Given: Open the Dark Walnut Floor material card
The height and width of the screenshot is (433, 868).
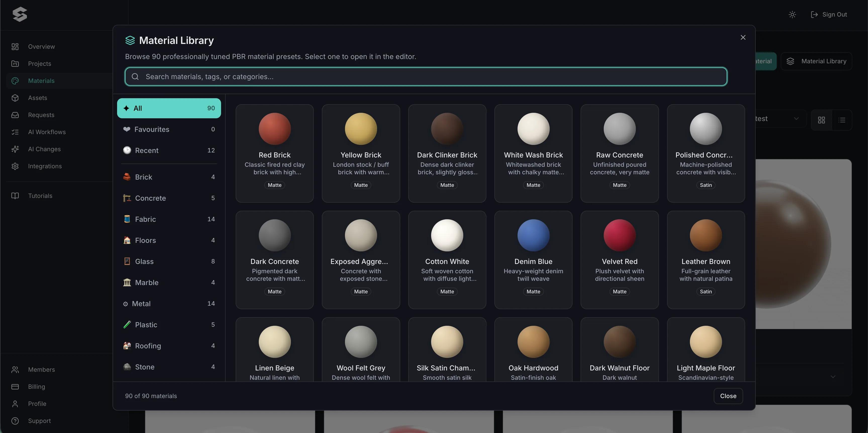Looking at the screenshot, I should tap(620, 349).
